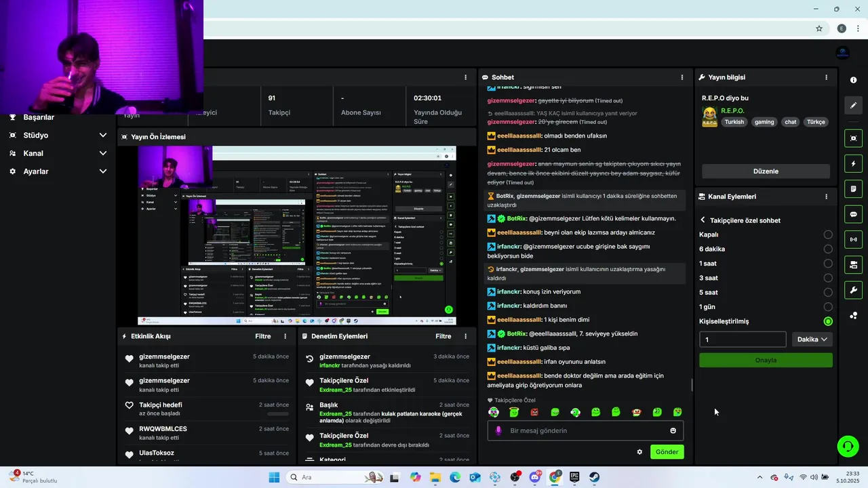
Task: Open Windows Start menu
Action: point(274,477)
